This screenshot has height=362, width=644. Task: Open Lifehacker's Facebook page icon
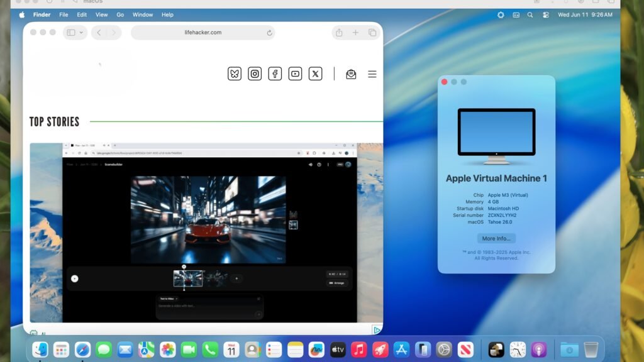coord(275,74)
